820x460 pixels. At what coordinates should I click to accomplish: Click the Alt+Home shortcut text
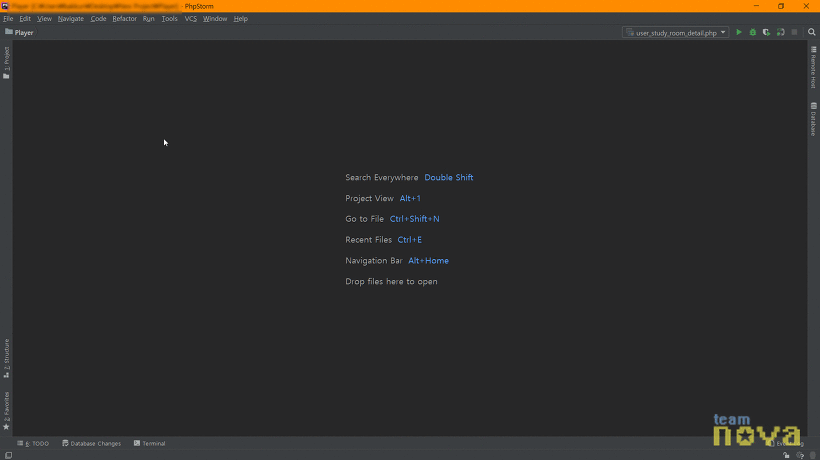(x=428, y=260)
